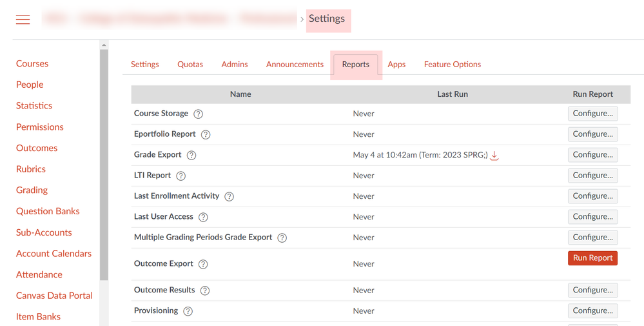Screen dimensions: 644x326
Task: Click help icon beside Eportfolio Report
Action: pyautogui.click(x=206, y=135)
